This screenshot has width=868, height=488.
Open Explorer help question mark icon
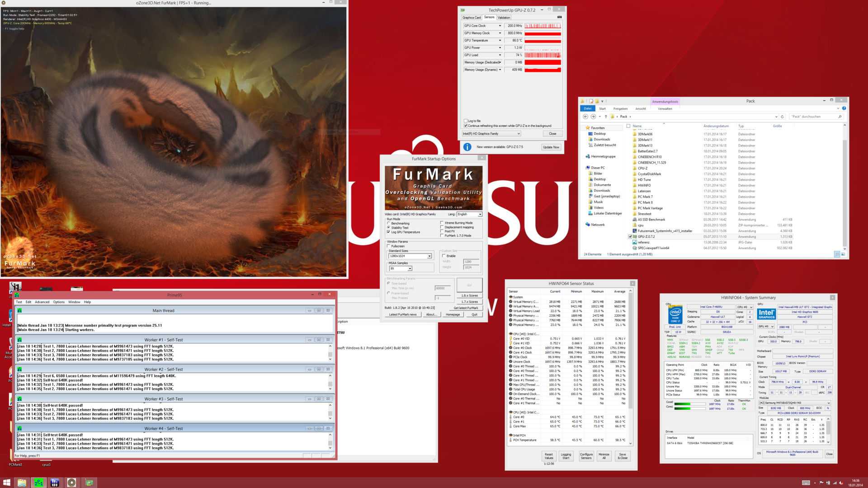844,108
